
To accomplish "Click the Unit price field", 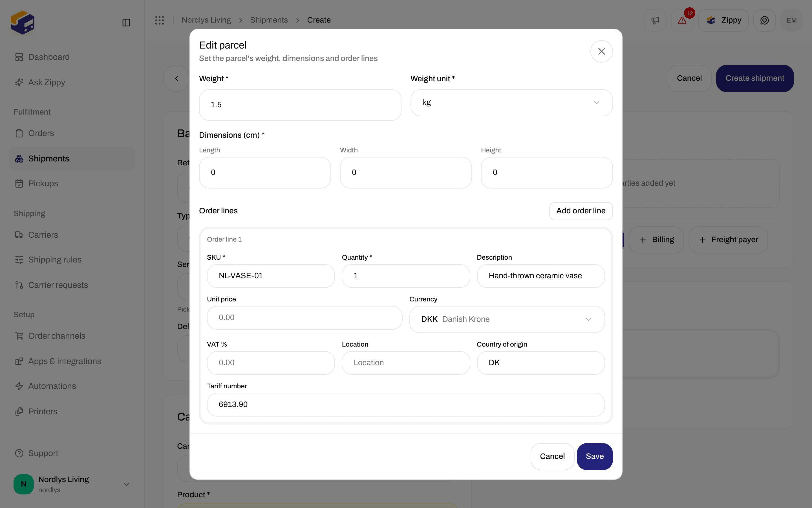I will coord(304,317).
